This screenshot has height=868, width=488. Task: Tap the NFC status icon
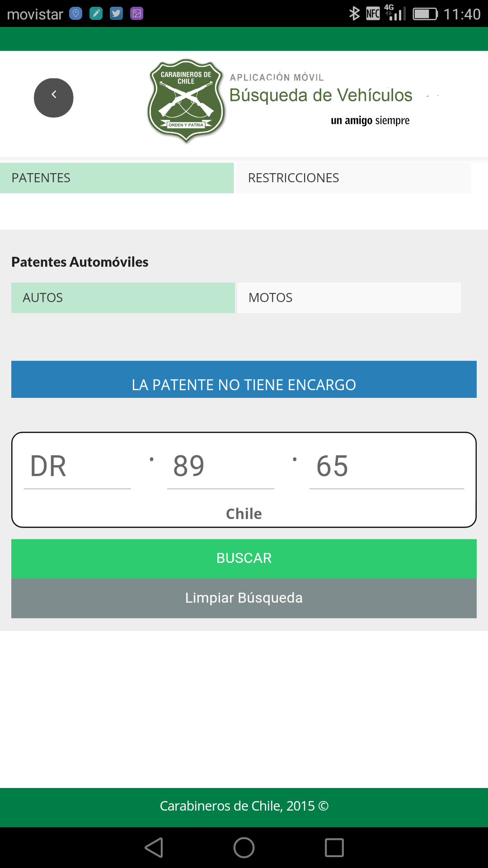tap(373, 14)
